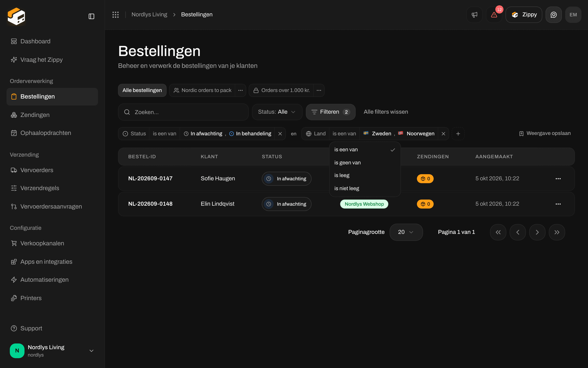Open Zendingen in the sidebar
This screenshot has width=588, height=368.
pos(52,115)
